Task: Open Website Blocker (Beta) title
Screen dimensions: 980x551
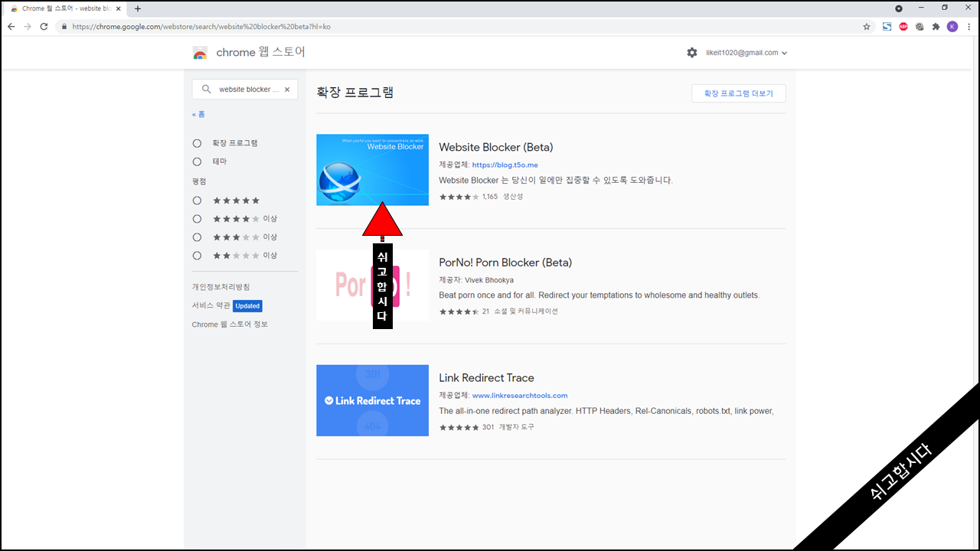Action: pyautogui.click(x=495, y=147)
